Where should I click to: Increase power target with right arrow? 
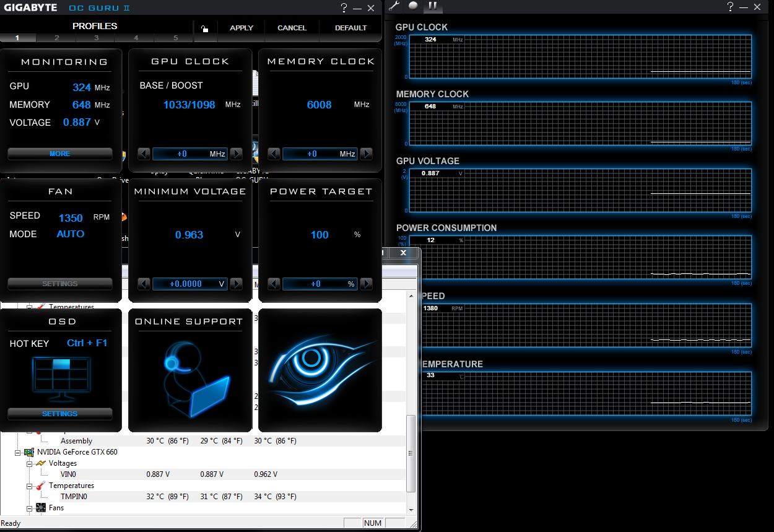tap(366, 284)
